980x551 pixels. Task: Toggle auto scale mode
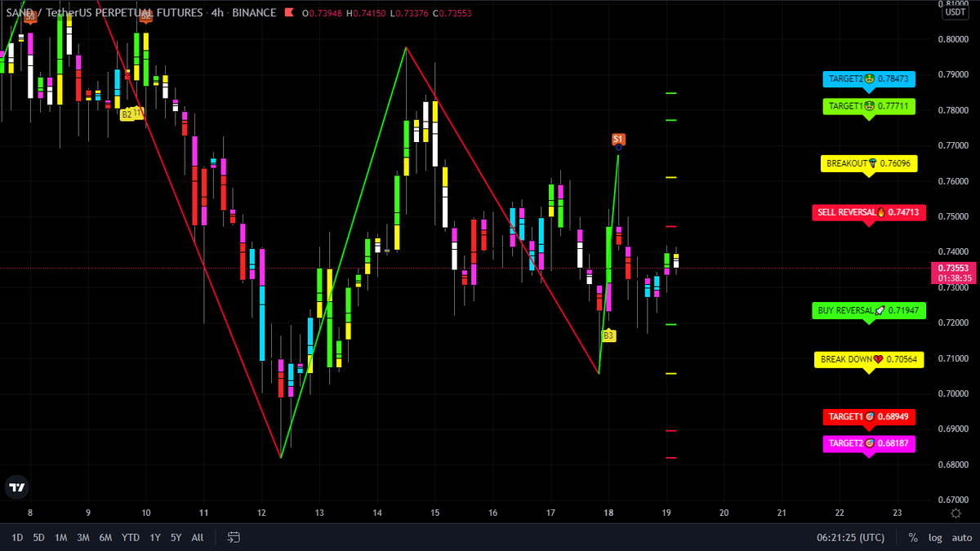pos(960,537)
